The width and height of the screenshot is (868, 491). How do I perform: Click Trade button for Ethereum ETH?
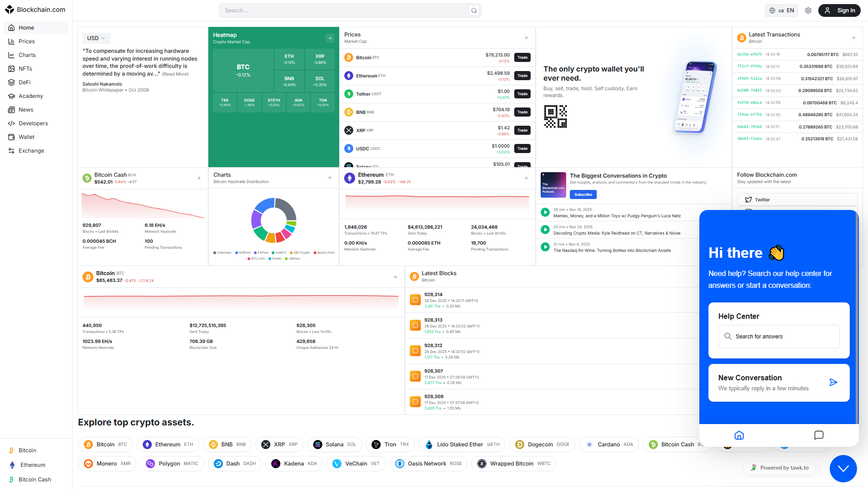point(522,76)
